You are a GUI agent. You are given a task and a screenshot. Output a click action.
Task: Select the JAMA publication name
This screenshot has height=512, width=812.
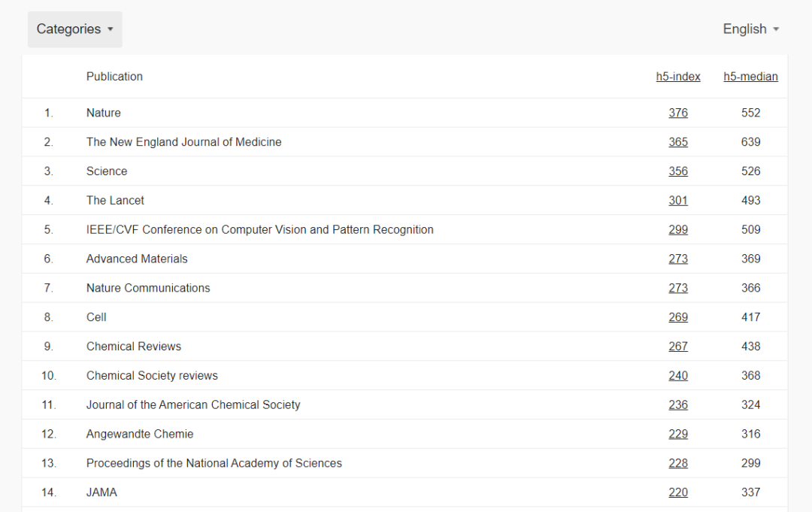[x=101, y=492]
